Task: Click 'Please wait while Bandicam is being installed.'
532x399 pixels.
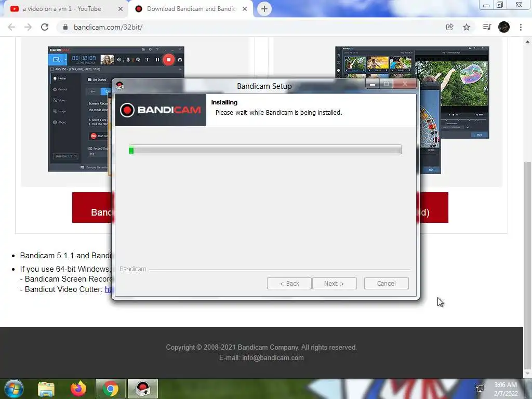Action: coord(278,112)
